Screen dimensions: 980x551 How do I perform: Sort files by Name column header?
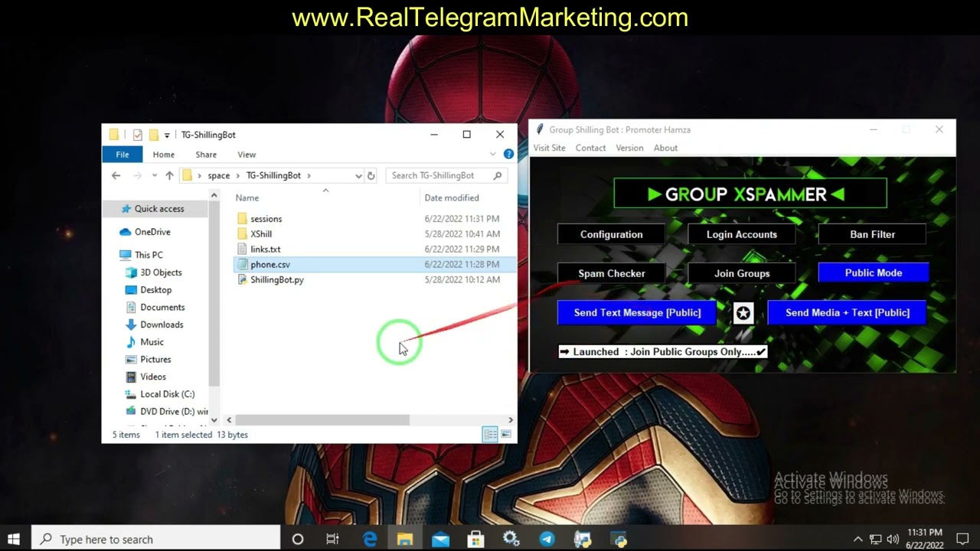(247, 197)
